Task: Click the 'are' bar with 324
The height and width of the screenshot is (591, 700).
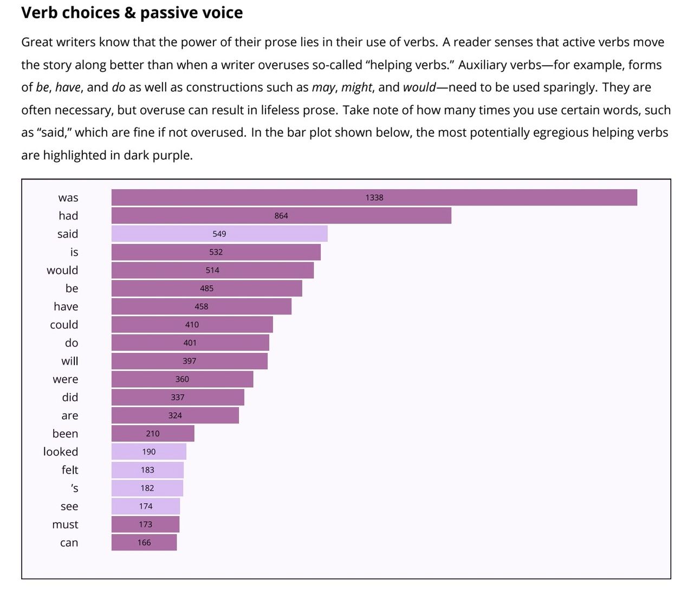Action: coord(175,415)
